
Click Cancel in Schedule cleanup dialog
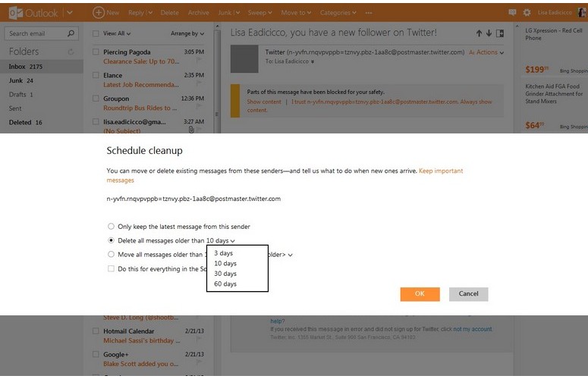(468, 294)
